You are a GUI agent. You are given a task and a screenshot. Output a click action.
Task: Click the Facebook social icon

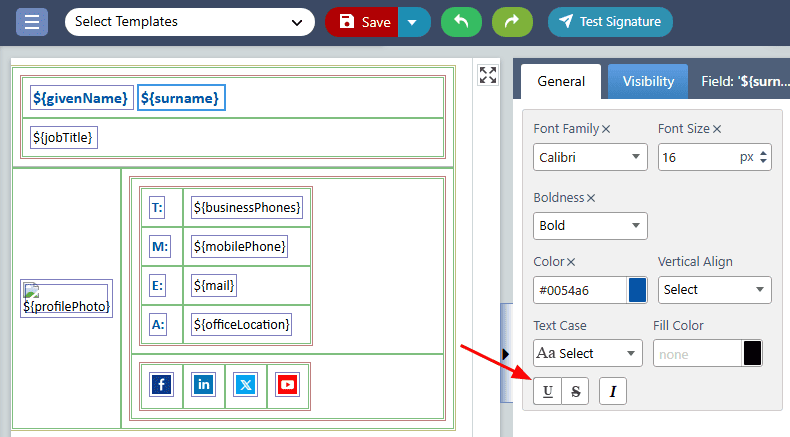click(x=161, y=384)
